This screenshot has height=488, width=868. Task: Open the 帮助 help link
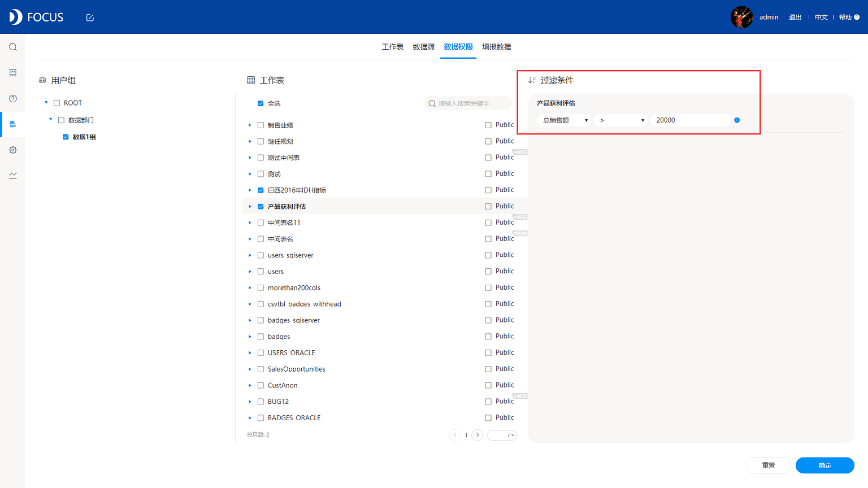coord(845,18)
